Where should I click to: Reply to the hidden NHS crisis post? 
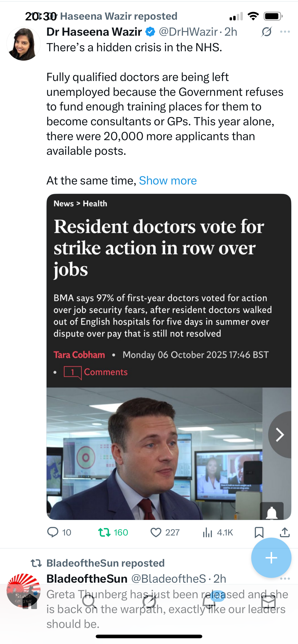(x=53, y=532)
